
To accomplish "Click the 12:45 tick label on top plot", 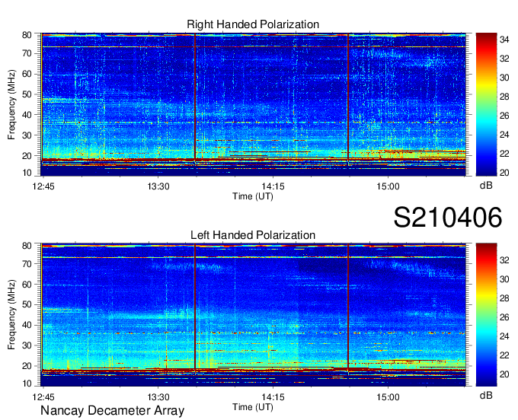I will click(43, 186).
